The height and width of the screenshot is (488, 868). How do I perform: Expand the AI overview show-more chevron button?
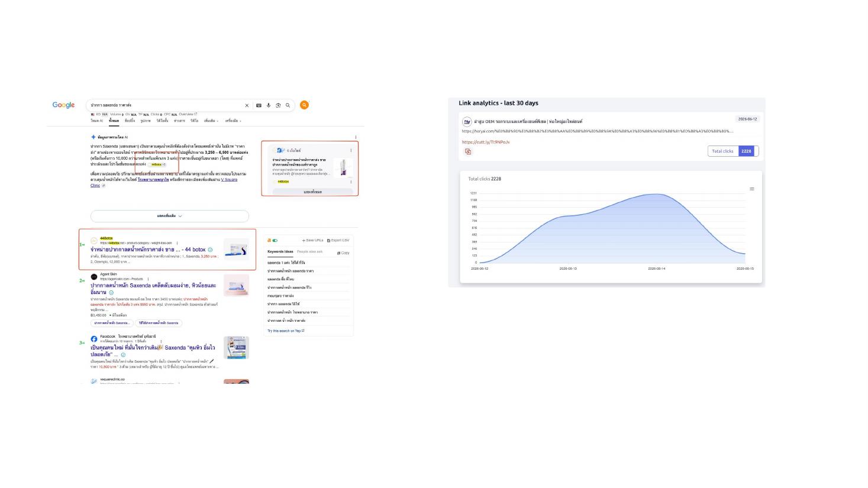click(x=170, y=216)
